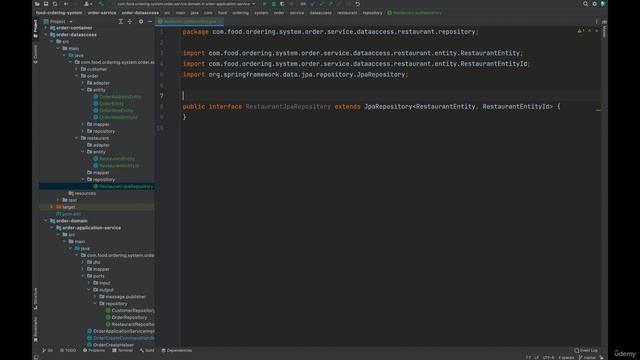Screen dimensions: 640x360
Task: Click the green Run icon
Action: pyautogui.click(x=264, y=4)
